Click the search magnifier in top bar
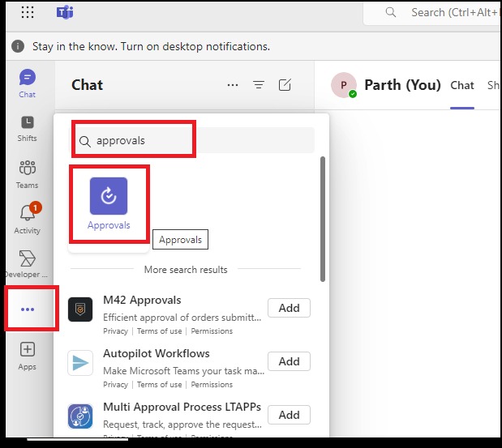Image resolution: width=502 pixels, height=448 pixels. point(391,12)
